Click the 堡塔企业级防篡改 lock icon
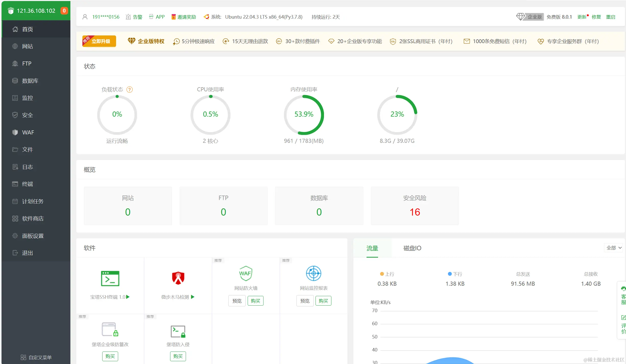The width and height of the screenshot is (626, 364). click(110, 330)
